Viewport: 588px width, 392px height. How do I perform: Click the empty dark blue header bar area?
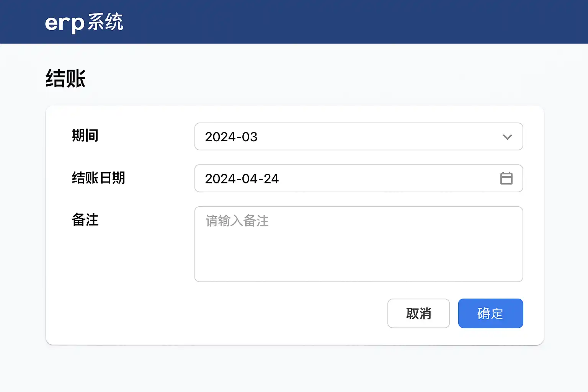tap(345, 22)
